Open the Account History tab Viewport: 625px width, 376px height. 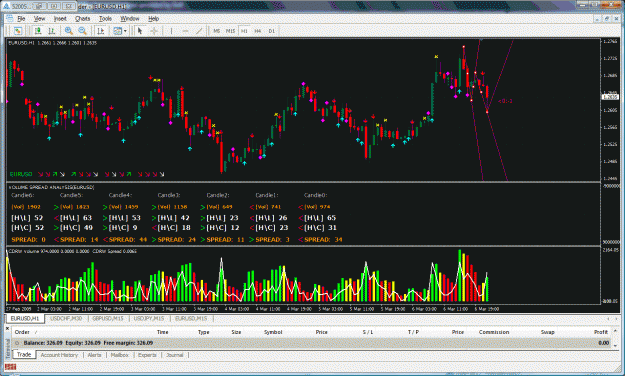59,355
